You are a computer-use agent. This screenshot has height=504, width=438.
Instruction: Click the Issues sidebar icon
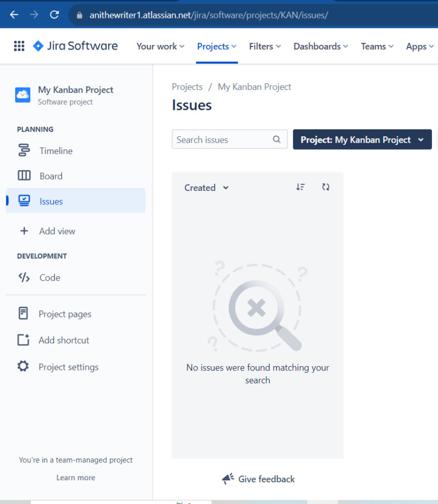(x=24, y=201)
